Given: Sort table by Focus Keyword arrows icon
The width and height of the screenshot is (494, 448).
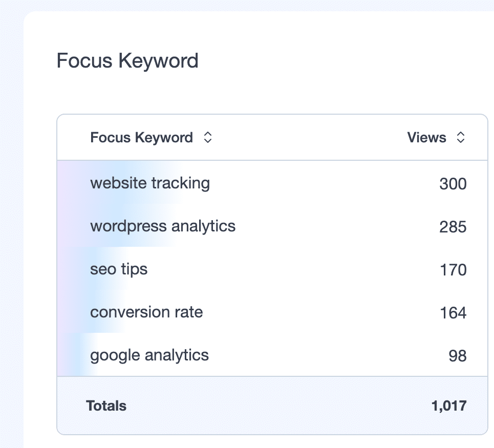Looking at the screenshot, I should 208,137.
